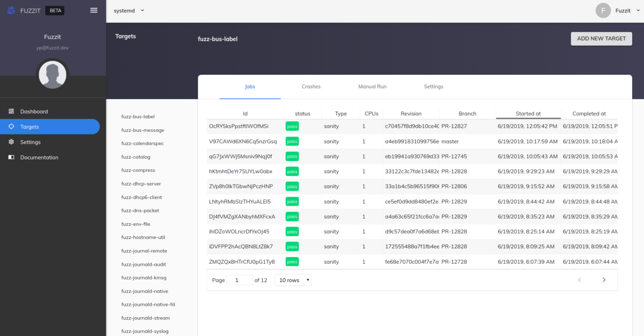Go to the next page of jobs
Screen dimensions: 644x336
(603, 279)
